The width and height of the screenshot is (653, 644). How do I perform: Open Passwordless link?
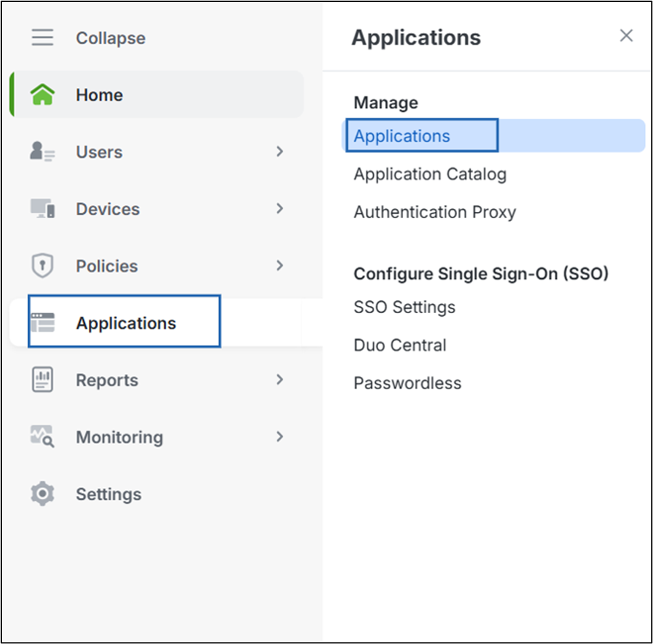[408, 383]
